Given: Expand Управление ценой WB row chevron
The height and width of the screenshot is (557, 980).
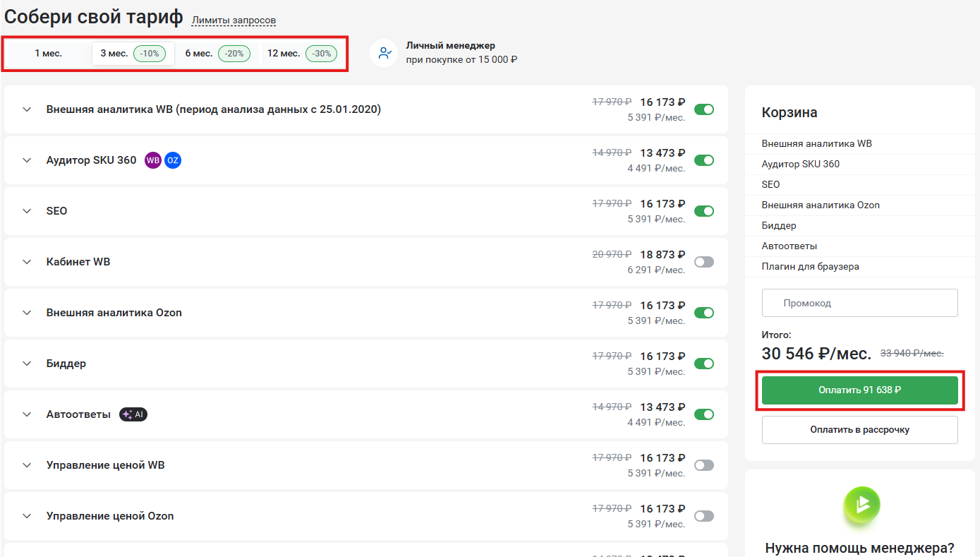Looking at the screenshot, I should pos(27,465).
